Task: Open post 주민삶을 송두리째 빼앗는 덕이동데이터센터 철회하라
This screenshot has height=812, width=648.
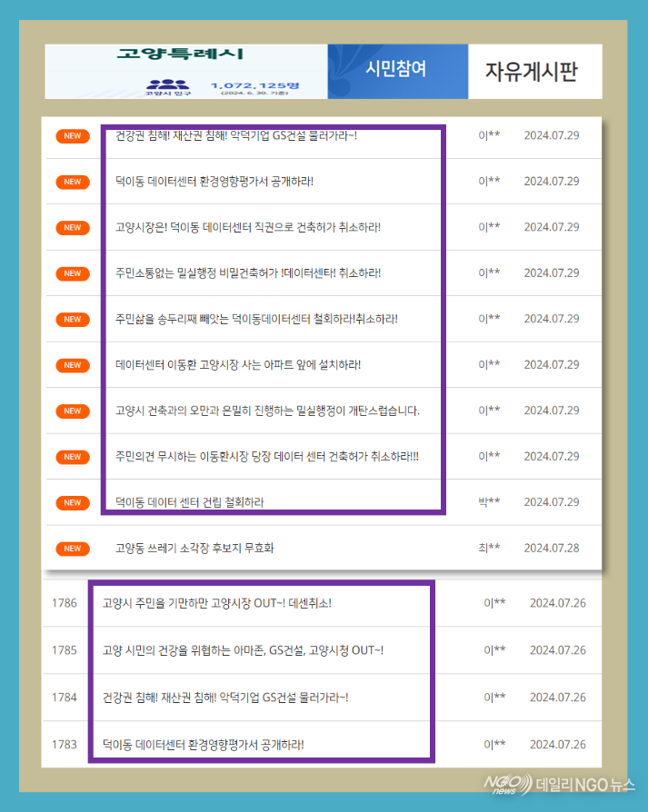Action: [256, 319]
